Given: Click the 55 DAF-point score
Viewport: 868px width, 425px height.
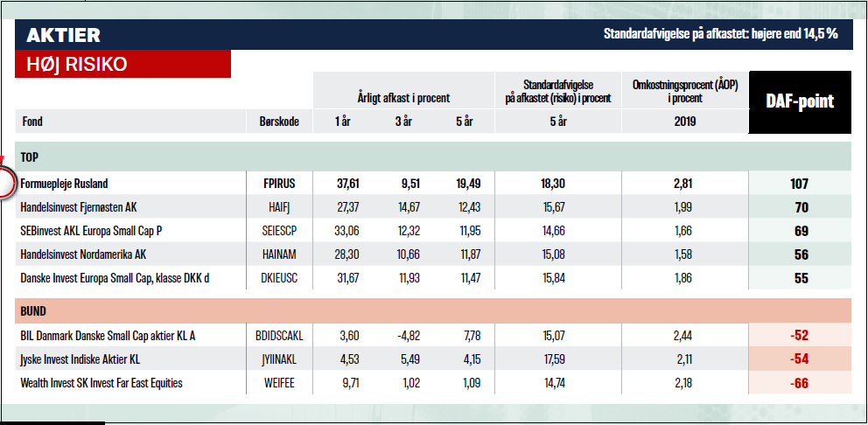Looking at the screenshot, I should (x=801, y=279).
